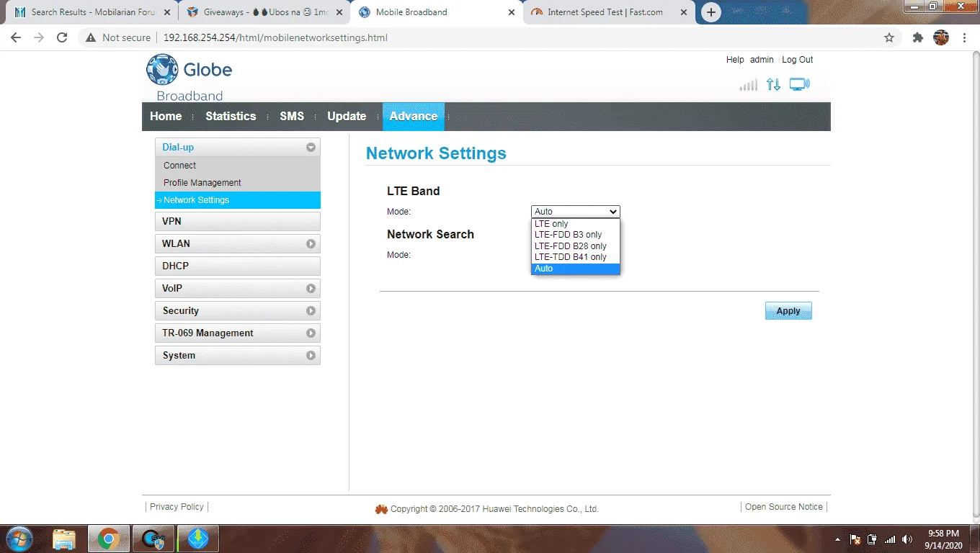The width and height of the screenshot is (980, 553).
Task: Click the Apply button
Action: [x=788, y=311]
